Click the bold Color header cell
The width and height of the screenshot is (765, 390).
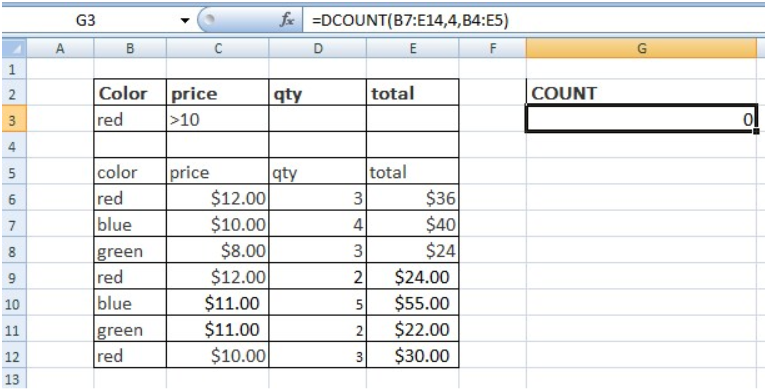point(130,93)
